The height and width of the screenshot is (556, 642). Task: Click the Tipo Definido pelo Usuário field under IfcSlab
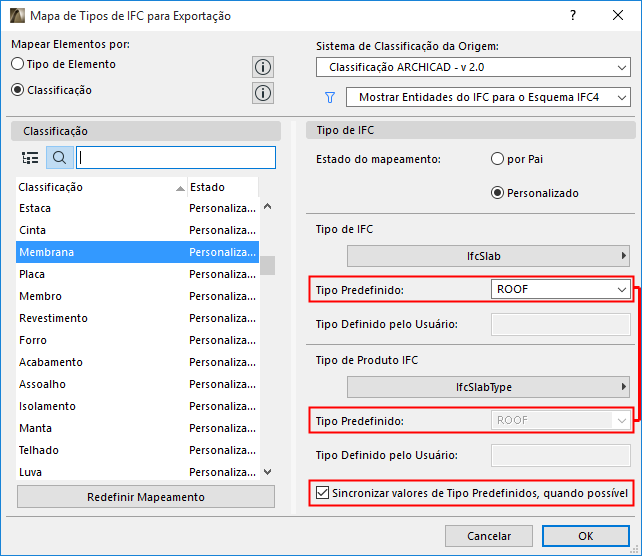(x=561, y=324)
